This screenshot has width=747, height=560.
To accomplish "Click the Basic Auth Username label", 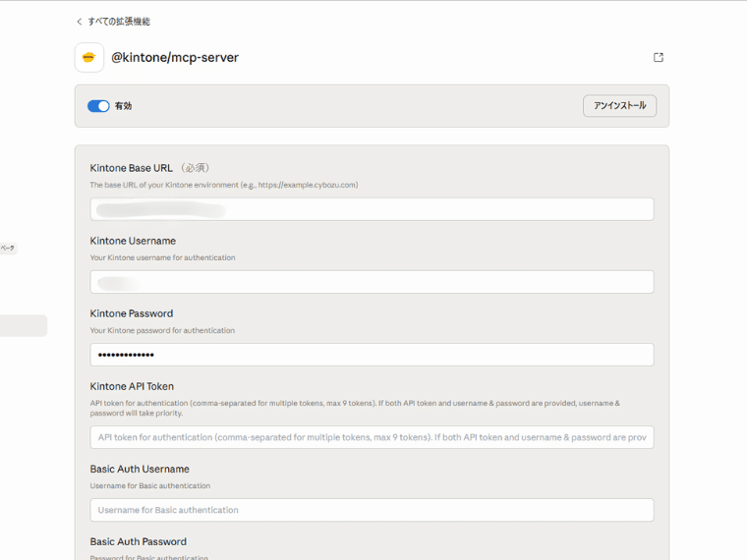I will click(x=140, y=469).
